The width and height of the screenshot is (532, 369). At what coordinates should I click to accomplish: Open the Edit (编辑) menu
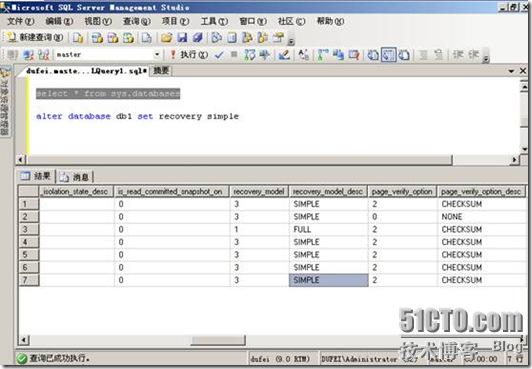59,21
